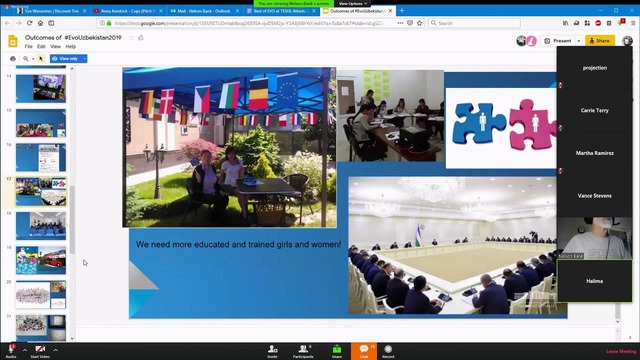
Task: Open the Zoom Chat panel
Action: point(364,351)
